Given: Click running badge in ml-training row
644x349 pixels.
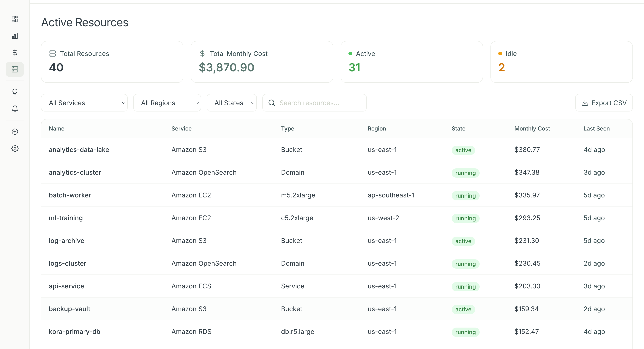Looking at the screenshot, I should point(465,218).
